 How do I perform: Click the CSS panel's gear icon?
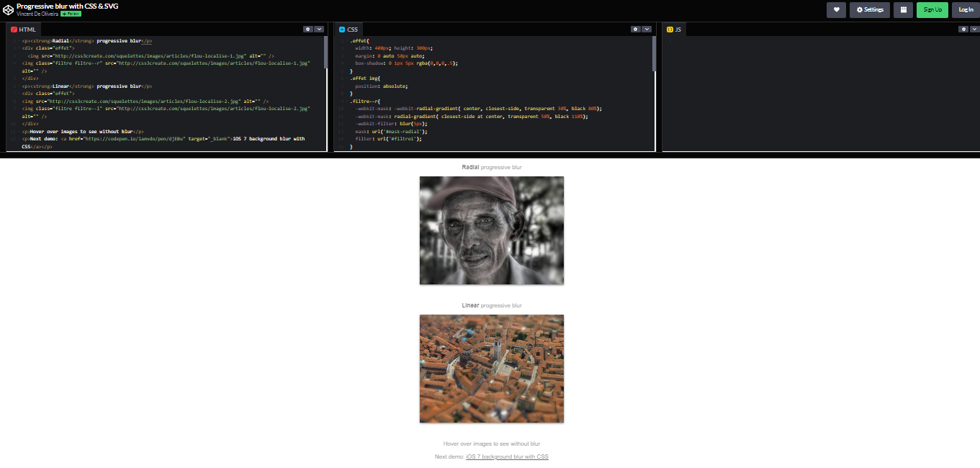637,28
